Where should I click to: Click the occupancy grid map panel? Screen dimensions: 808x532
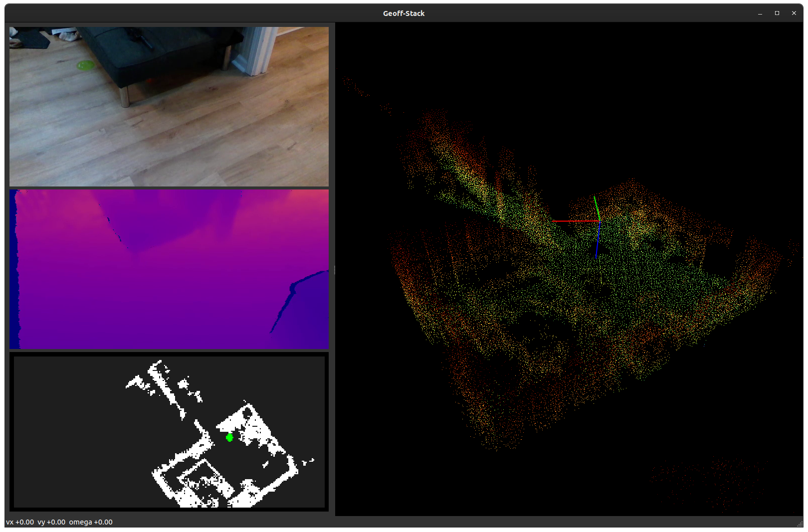click(169, 432)
